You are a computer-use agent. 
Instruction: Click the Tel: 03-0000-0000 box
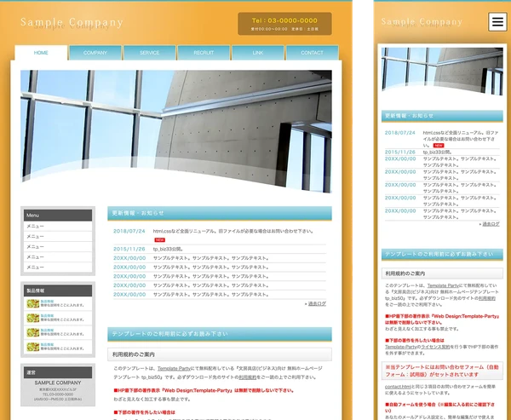(x=284, y=24)
